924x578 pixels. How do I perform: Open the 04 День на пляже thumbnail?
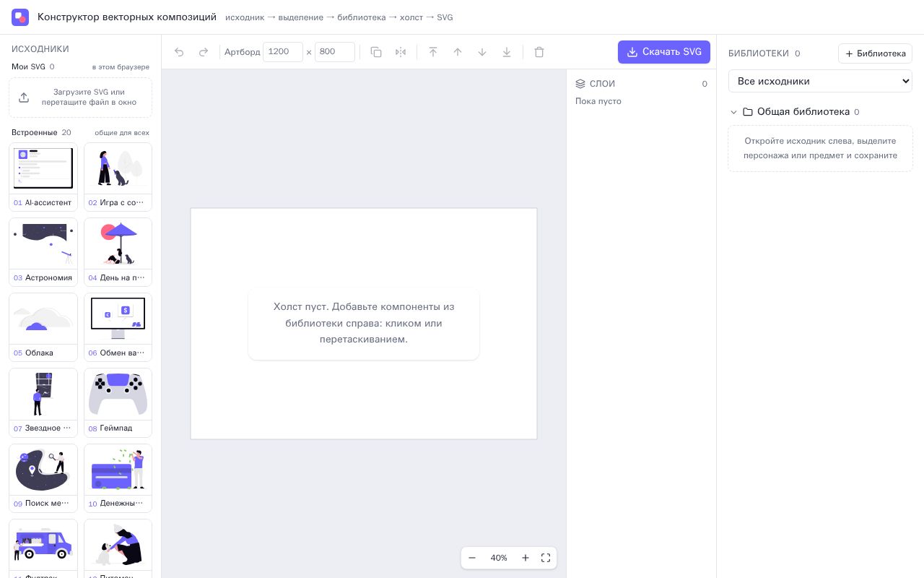pyautogui.click(x=118, y=252)
